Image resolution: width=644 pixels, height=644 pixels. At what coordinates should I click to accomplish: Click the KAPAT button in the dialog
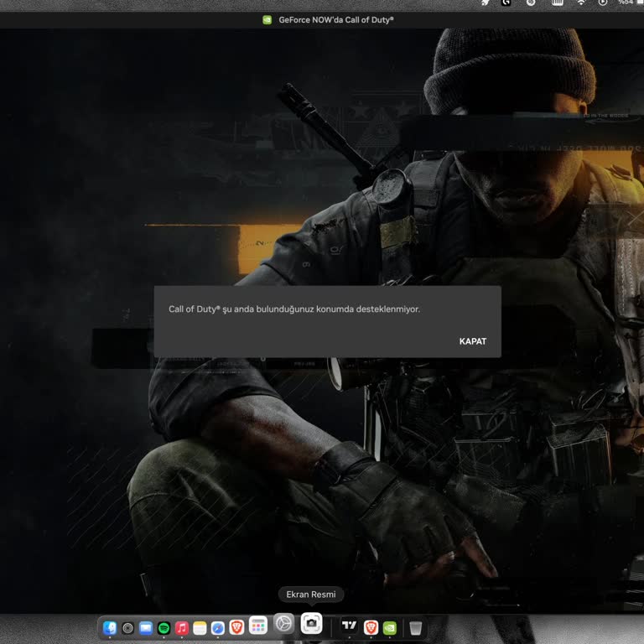(472, 341)
